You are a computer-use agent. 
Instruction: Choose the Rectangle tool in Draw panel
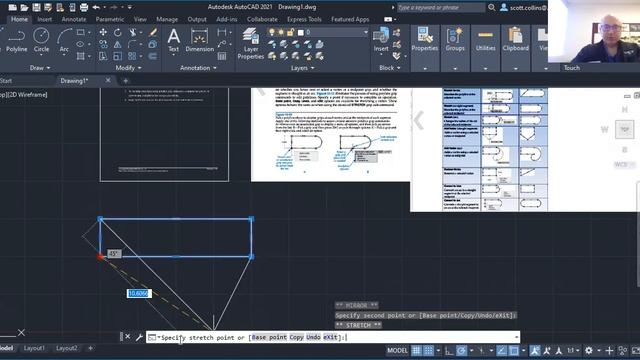point(80,32)
